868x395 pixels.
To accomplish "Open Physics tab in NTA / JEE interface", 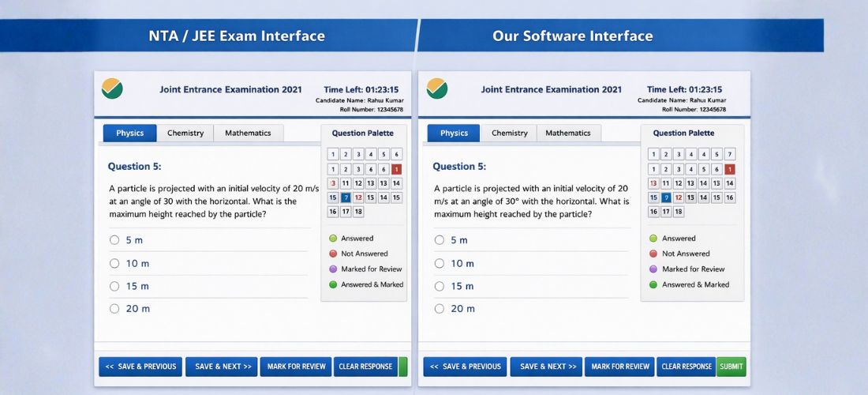I will pos(130,133).
